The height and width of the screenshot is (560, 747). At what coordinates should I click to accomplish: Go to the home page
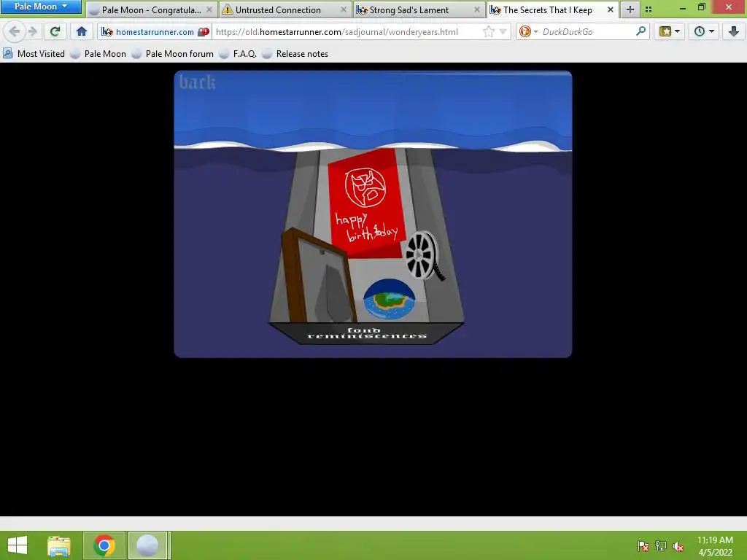coord(82,32)
